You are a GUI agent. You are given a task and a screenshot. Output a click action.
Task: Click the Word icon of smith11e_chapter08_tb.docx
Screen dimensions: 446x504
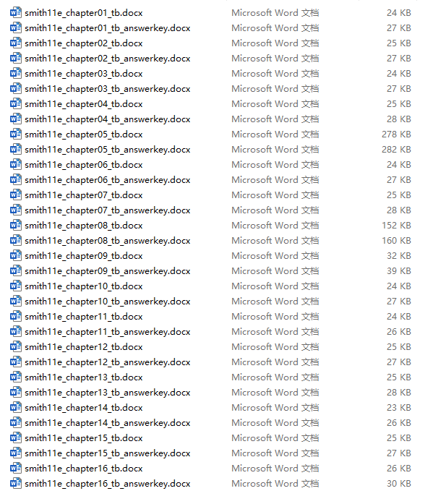click(16, 226)
